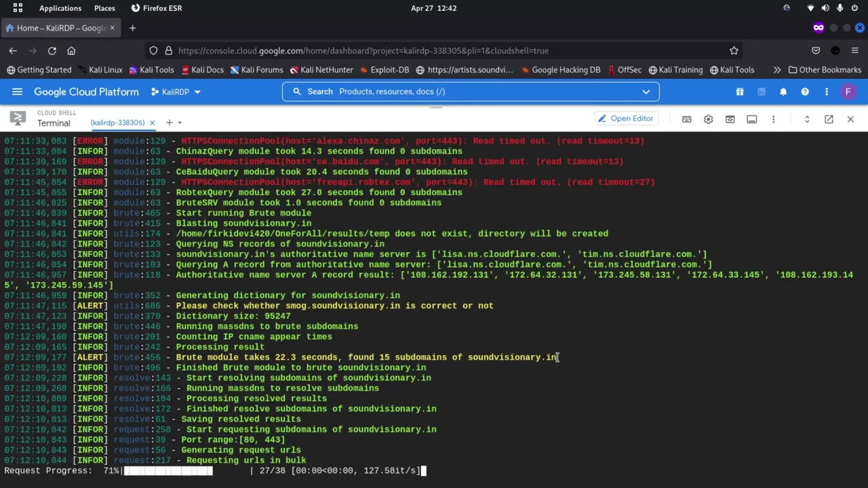Expand the search bar dropdown chevron
The width and height of the screenshot is (868, 488).
pyautogui.click(x=646, y=91)
